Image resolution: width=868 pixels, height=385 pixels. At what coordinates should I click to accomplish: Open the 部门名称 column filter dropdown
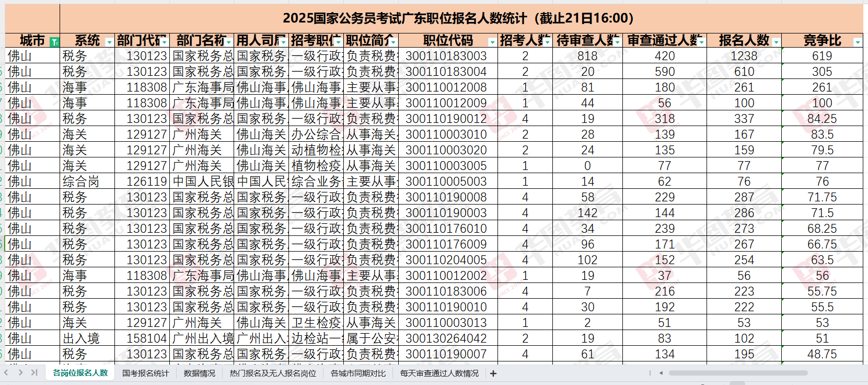(228, 42)
